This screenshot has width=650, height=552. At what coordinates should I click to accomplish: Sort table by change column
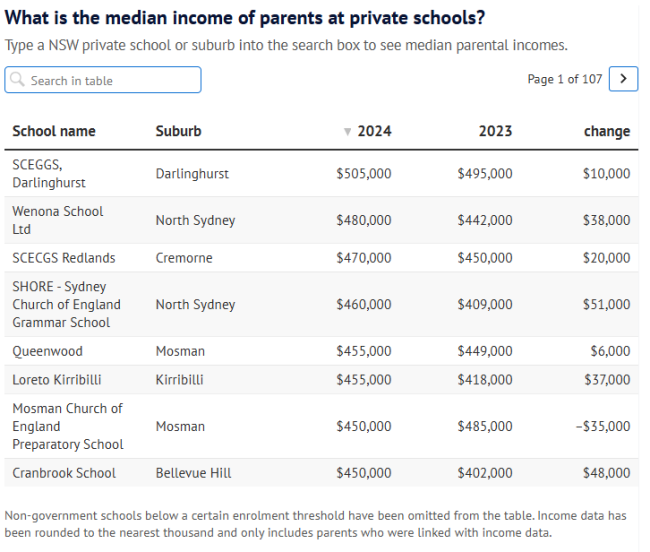[x=606, y=131]
